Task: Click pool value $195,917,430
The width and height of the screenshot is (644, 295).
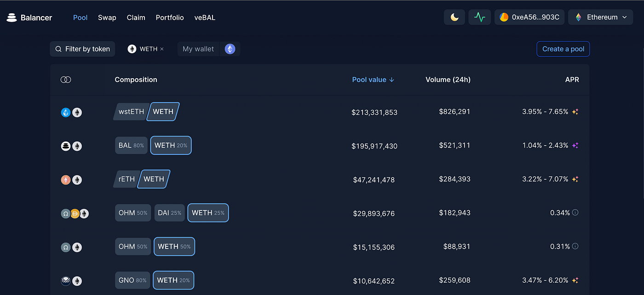Action: pyautogui.click(x=374, y=146)
